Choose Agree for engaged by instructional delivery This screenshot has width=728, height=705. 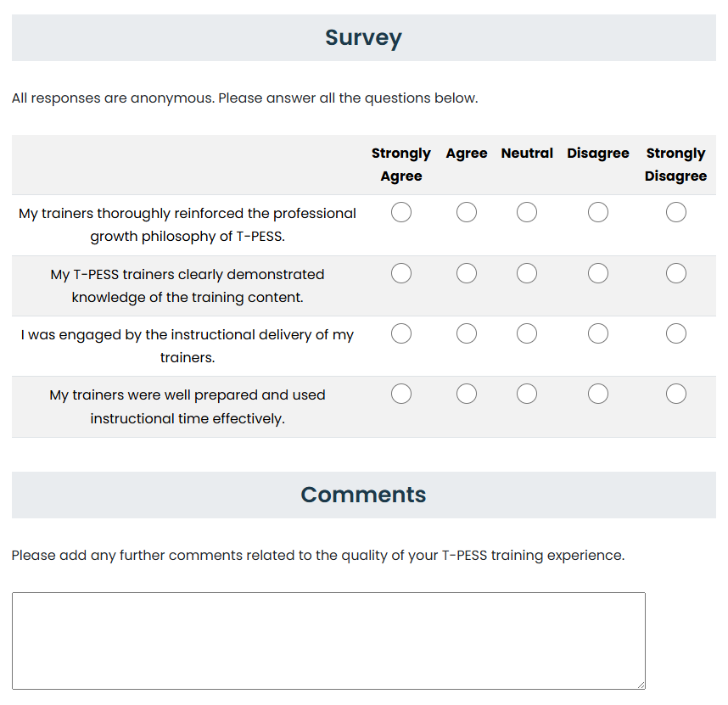point(467,333)
